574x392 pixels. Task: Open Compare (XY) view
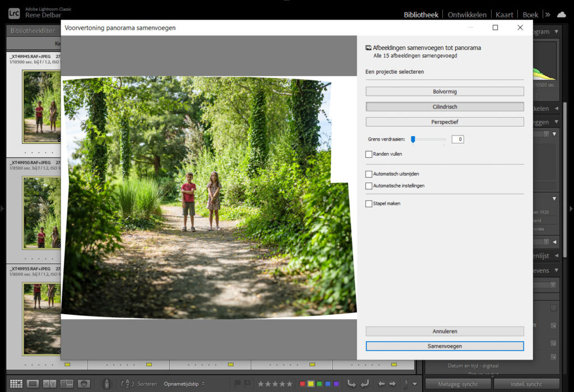[49, 384]
